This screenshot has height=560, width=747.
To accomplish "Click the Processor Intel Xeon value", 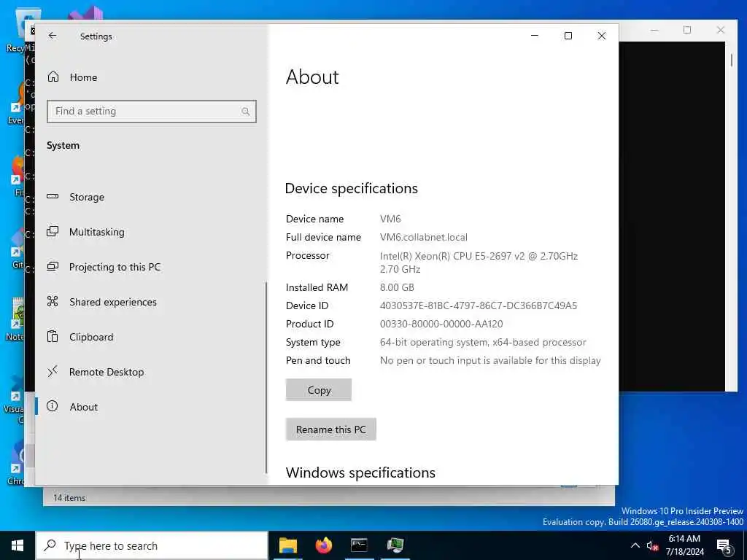I will click(x=479, y=262).
